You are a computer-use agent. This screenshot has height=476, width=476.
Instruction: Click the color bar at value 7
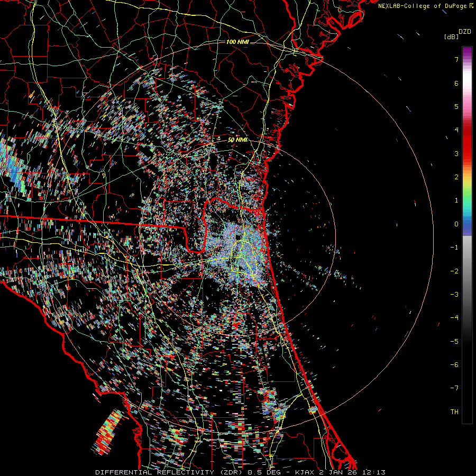coord(467,59)
